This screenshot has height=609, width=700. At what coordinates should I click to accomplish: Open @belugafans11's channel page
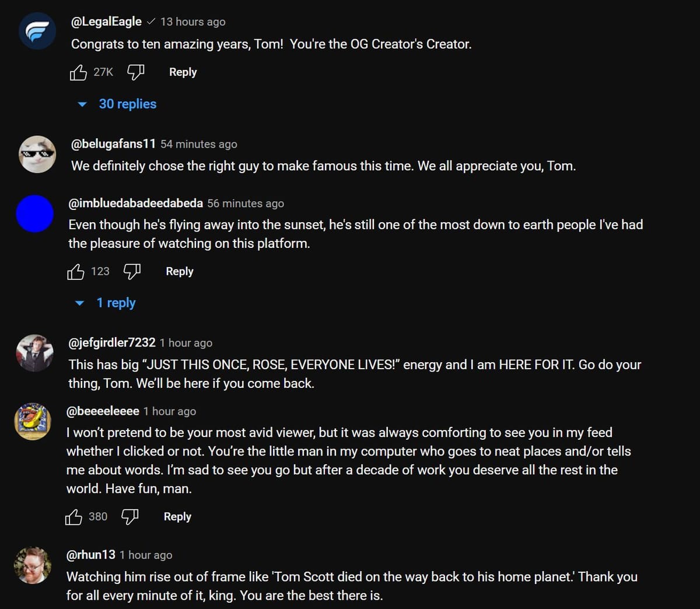[111, 143]
